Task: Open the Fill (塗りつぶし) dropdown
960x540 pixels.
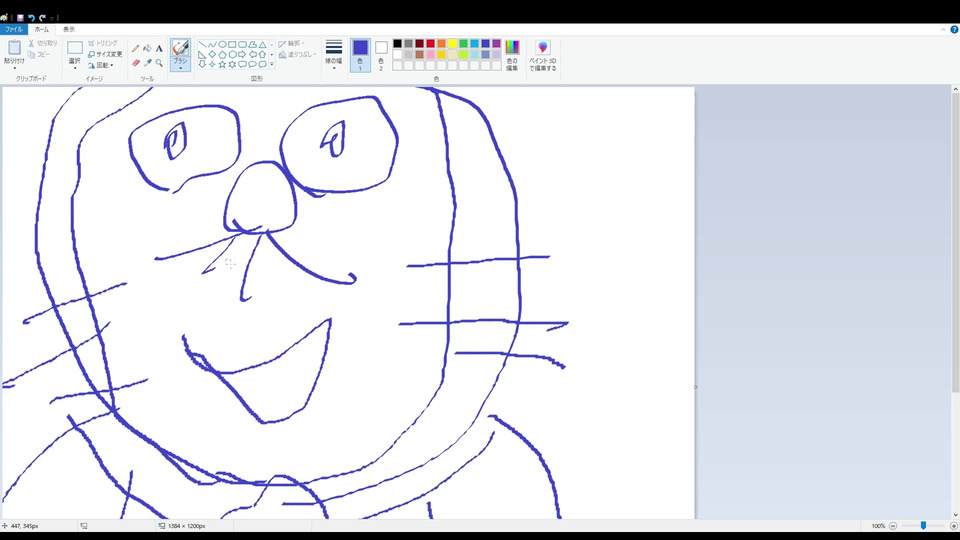Action: coord(298,54)
